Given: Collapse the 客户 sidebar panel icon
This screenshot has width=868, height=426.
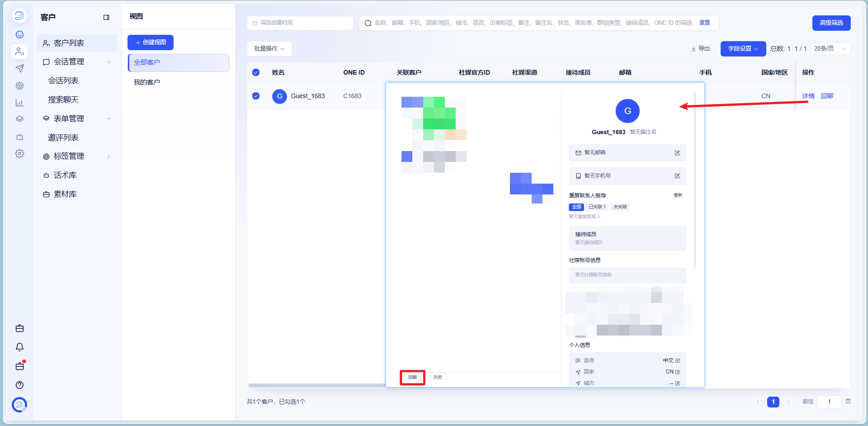Looking at the screenshot, I should tap(106, 17).
